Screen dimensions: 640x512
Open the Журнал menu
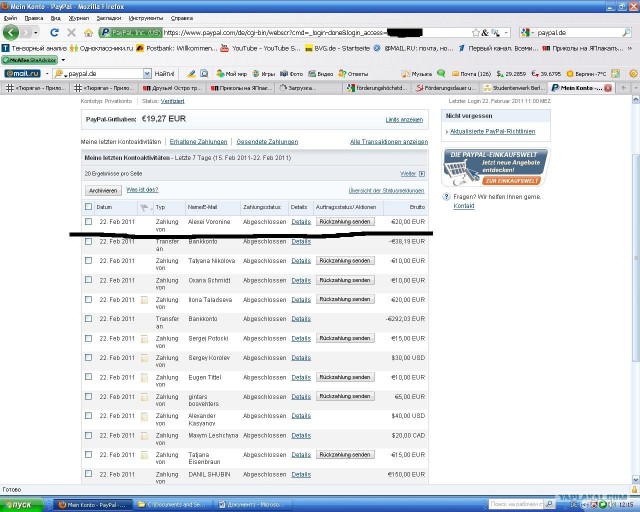(79, 18)
